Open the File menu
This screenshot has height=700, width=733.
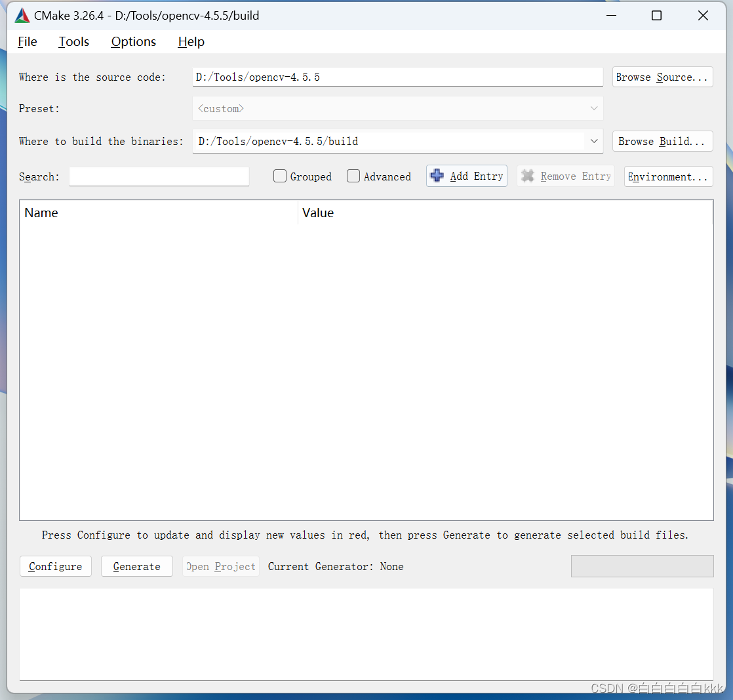click(27, 41)
